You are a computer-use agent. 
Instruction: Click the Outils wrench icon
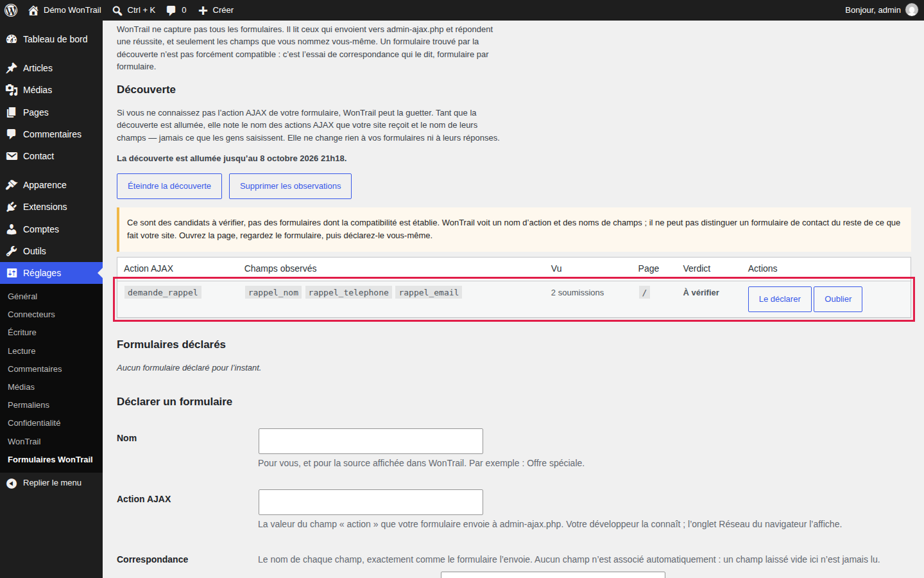(x=12, y=251)
